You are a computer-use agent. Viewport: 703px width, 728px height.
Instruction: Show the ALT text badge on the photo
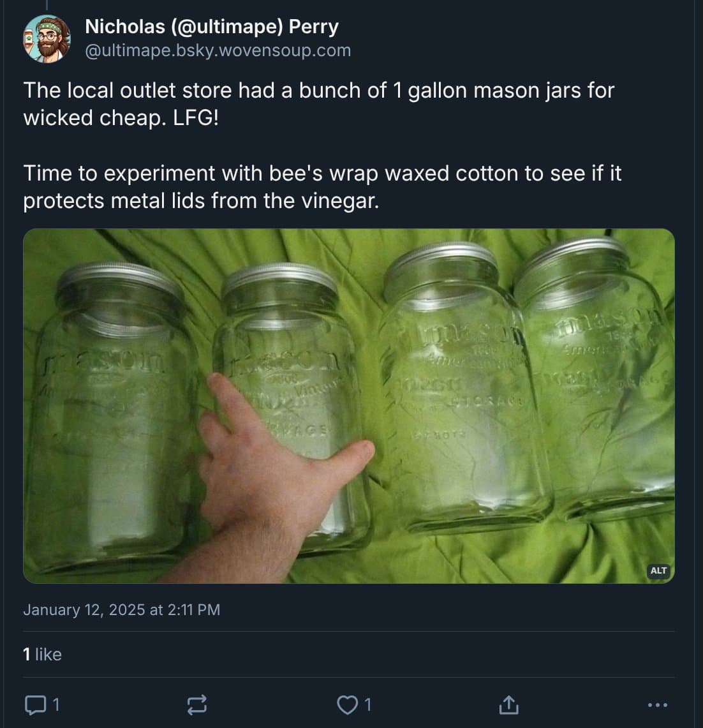658,570
